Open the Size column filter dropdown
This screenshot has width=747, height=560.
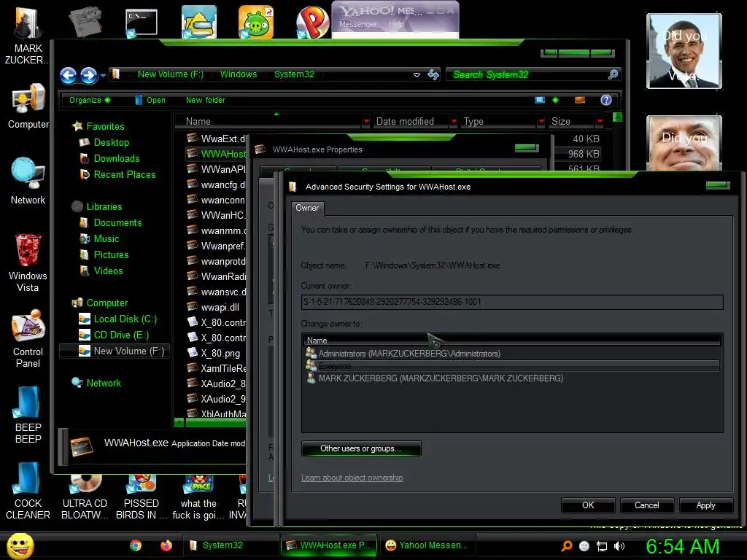point(600,122)
